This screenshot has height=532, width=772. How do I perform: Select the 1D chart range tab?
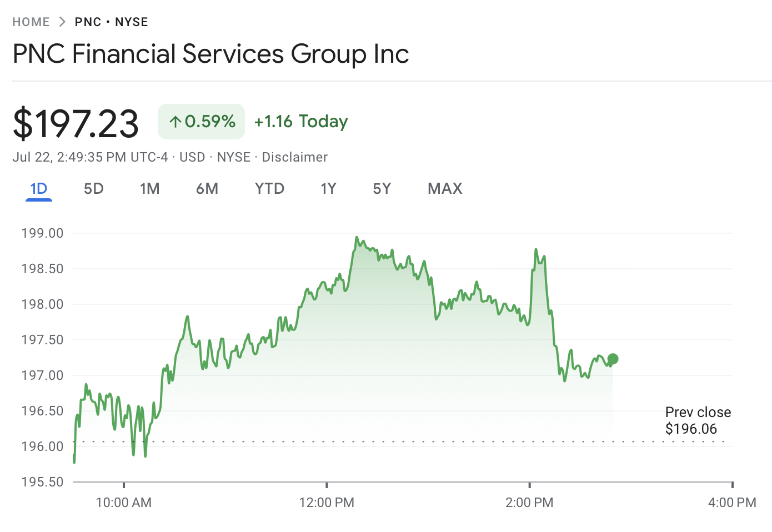click(39, 189)
